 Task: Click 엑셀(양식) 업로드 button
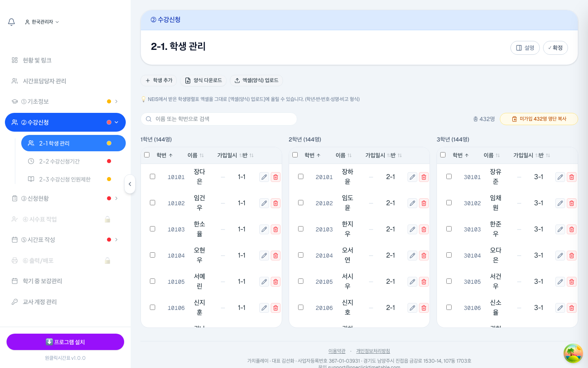point(256,81)
